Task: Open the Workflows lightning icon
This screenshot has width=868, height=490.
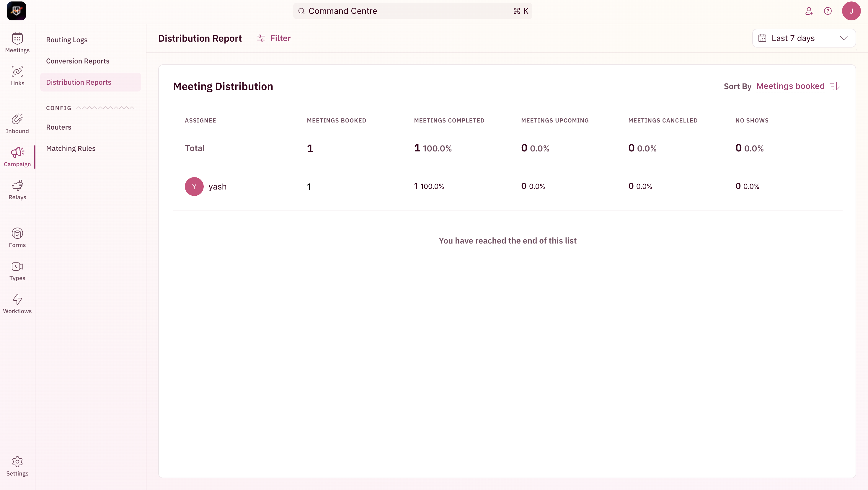Action: (x=17, y=299)
